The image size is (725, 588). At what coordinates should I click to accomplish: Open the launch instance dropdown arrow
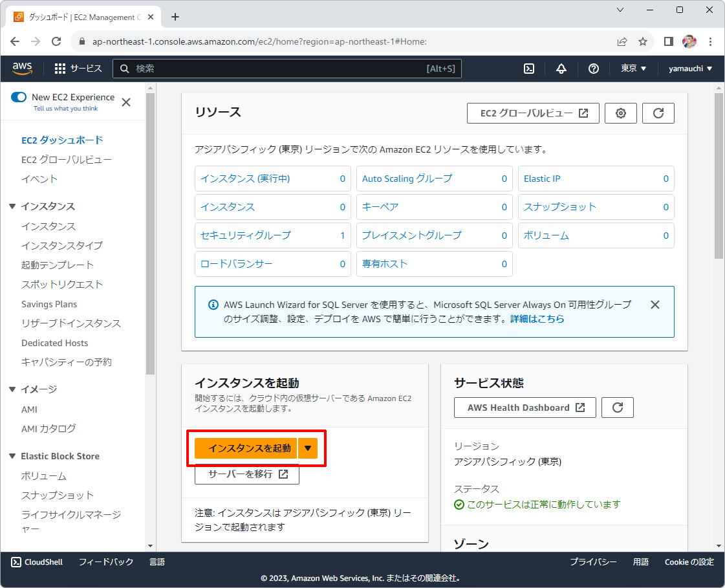(308, 448)
